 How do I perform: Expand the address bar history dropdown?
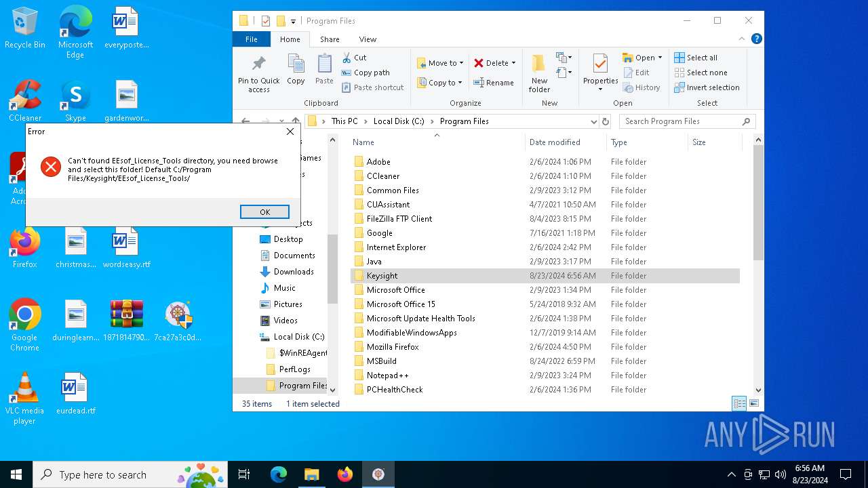click(x=593, y=121)
